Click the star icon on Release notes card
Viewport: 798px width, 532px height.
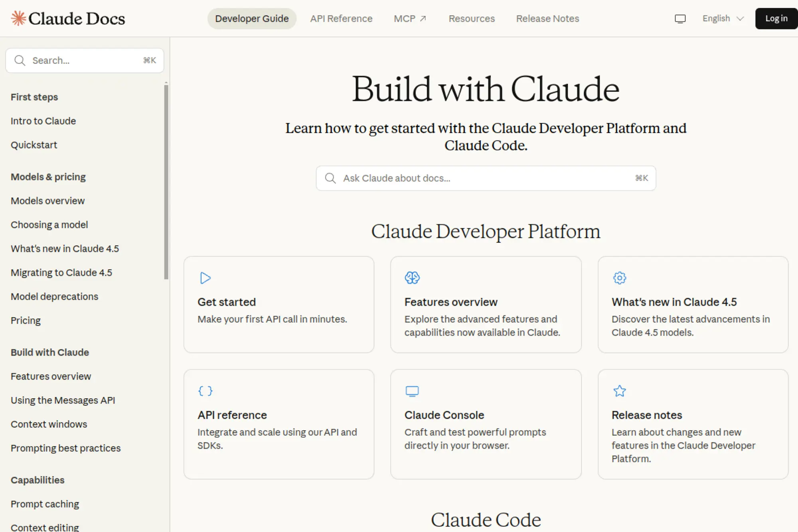pos(619,391)
